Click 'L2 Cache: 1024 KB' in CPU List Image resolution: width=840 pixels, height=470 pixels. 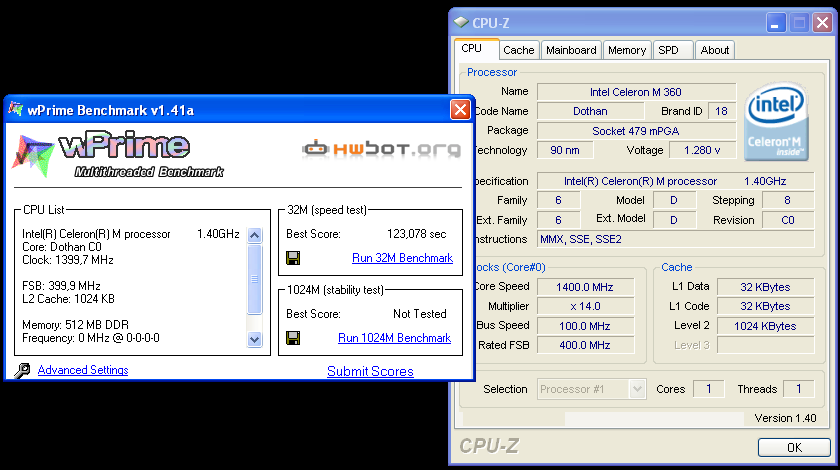[x=68, y=299]
